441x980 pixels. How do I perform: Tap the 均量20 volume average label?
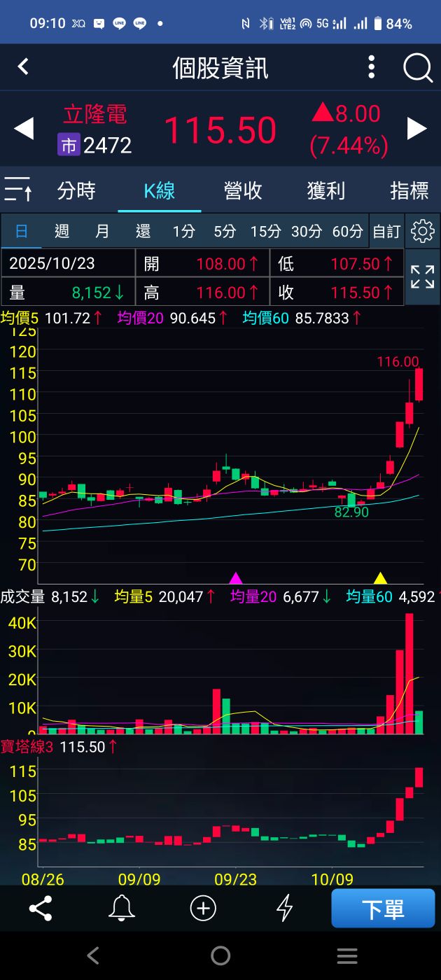[x=253, y=597]
